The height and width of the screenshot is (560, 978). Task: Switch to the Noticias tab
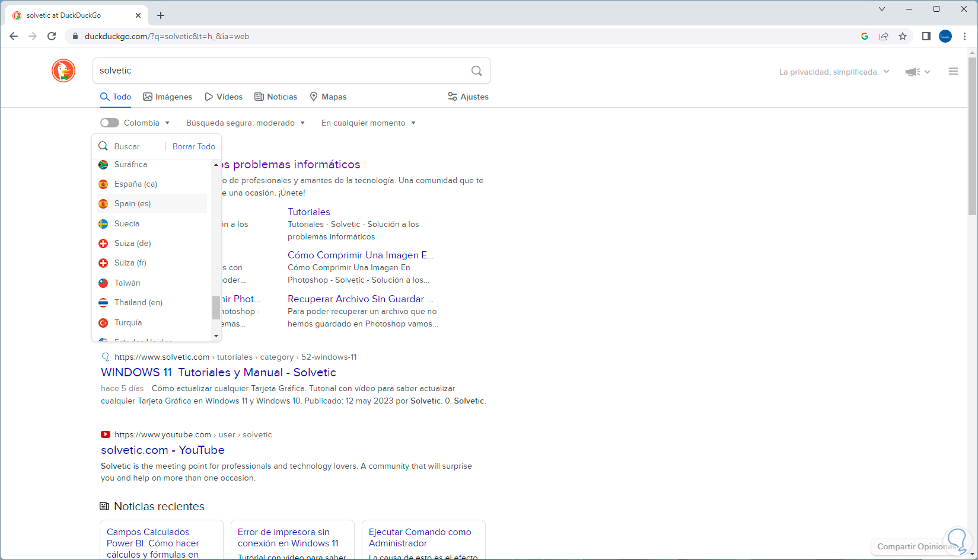point(276,97)
